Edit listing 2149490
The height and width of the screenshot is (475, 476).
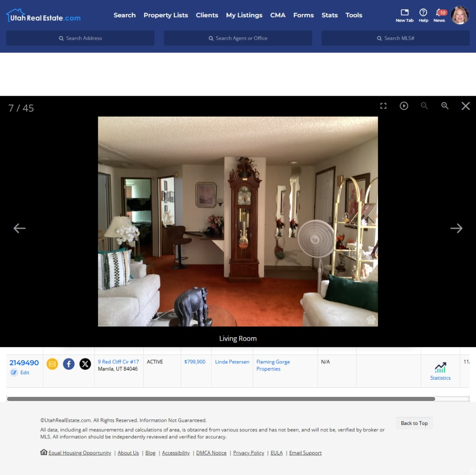tap(22, 372)
